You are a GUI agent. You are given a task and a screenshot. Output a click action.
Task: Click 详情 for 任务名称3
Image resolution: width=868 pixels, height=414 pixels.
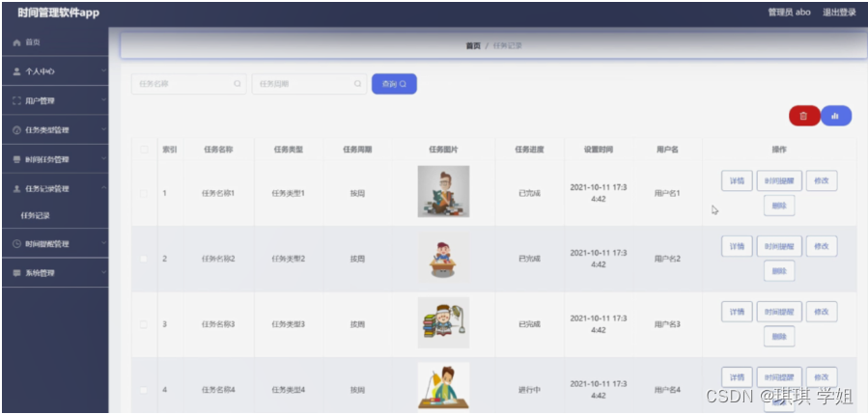(x=737, y=312)
